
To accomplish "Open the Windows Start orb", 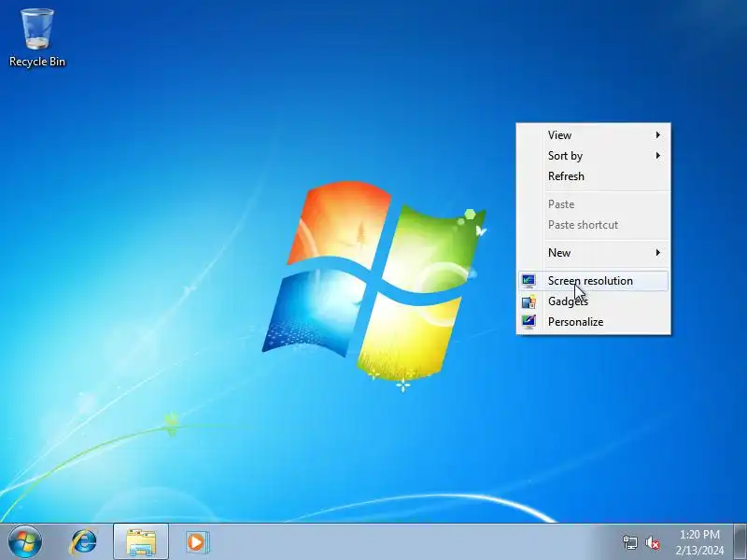I will coord(25,542).
